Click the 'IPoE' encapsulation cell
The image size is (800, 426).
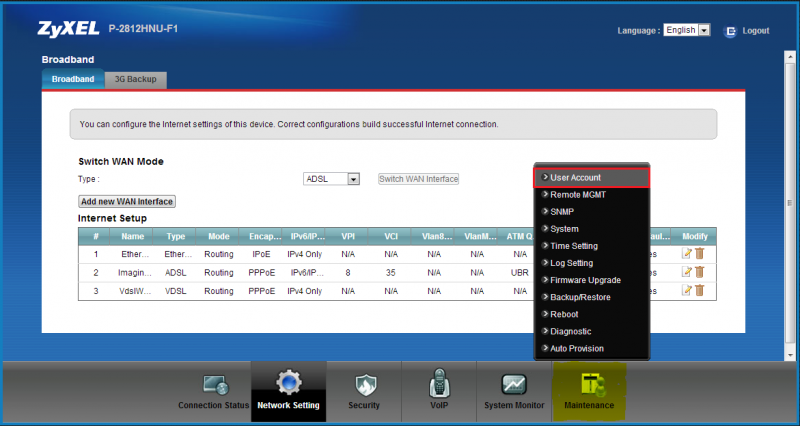tap(261, 254)
